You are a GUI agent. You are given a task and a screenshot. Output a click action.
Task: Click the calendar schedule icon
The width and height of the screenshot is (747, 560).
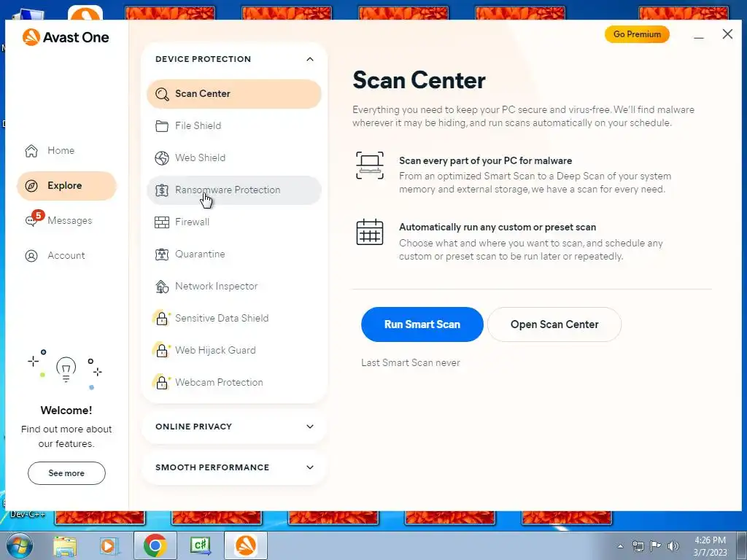click(x=370, y=232)
